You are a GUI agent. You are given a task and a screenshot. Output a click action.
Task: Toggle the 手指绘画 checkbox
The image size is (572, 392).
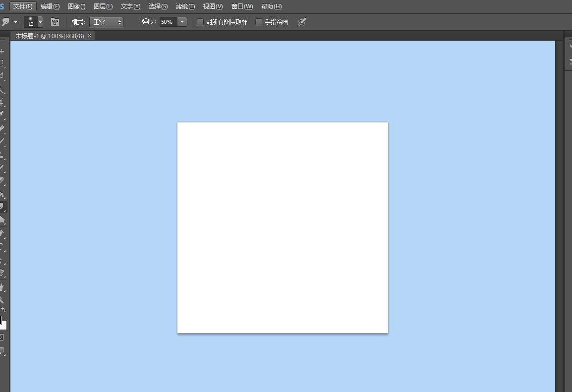(x=259, y=22)
